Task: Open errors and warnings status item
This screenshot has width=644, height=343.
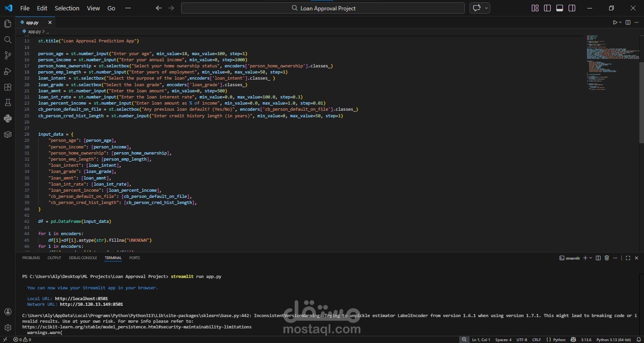Action: (x=22, y=340)
